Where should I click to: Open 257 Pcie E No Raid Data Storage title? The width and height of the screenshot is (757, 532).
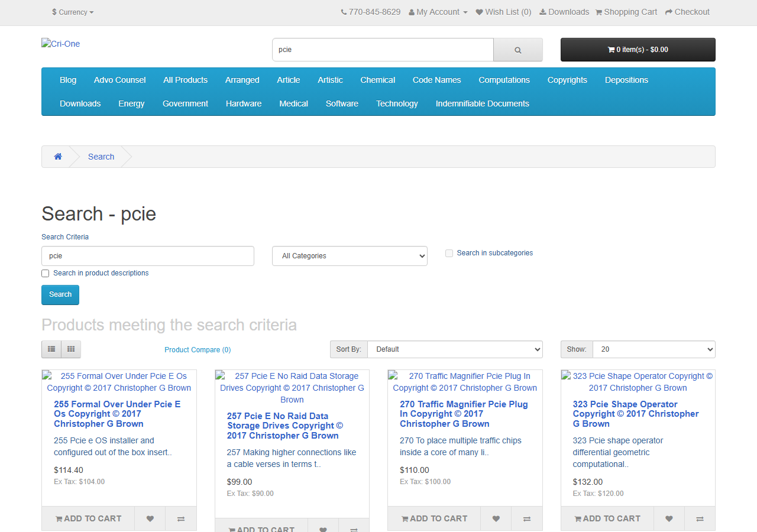tap(285, 426)
